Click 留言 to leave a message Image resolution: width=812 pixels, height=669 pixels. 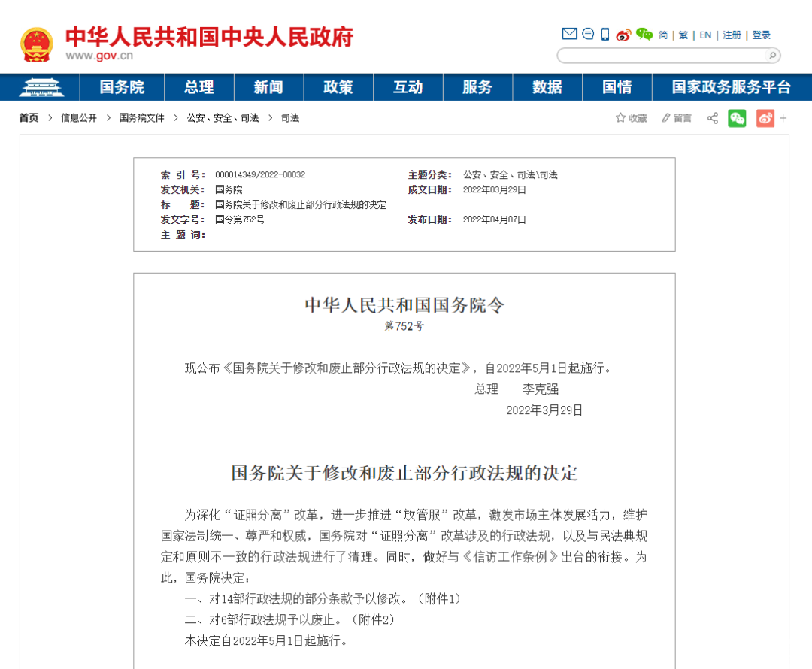677,118
